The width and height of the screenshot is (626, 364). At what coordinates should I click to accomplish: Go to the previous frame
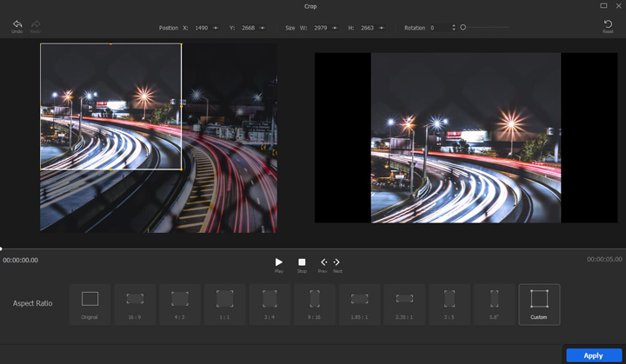pos(323,262)
